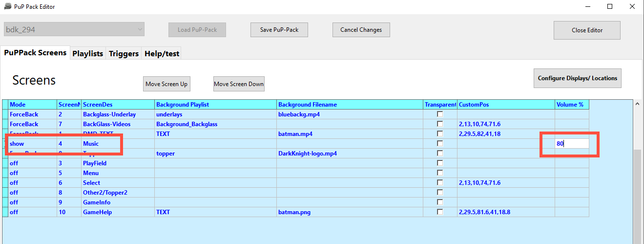Image resolution: width=644 pixels, height=244 pixels.
Task: Click Save PuP-Pack button
Action: pos(279,29)
